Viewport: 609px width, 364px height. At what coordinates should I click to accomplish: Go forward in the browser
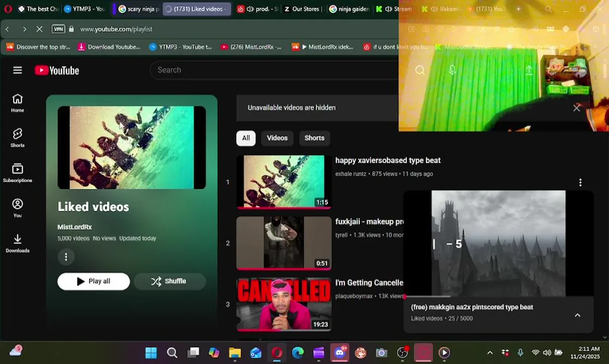coord(24,29)
